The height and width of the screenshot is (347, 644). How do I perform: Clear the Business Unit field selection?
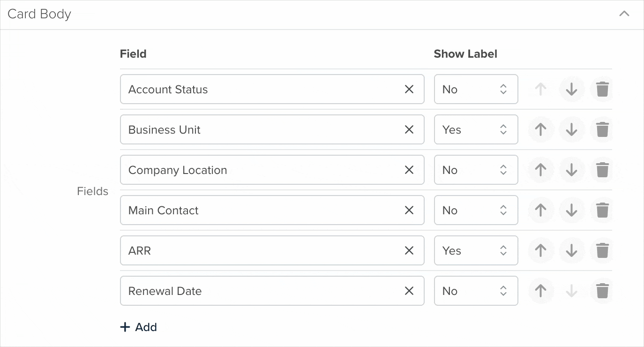(x=409, y=129)
